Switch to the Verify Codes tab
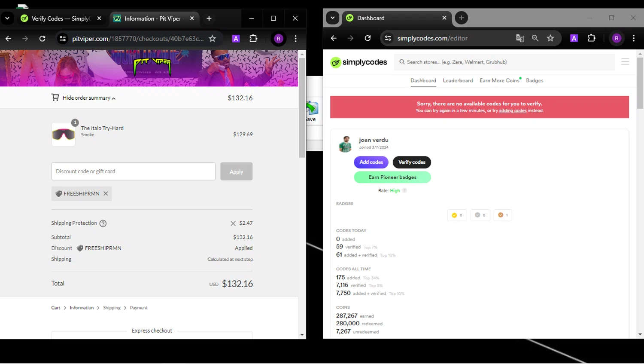Image resolution: width=644 pixels, height=364 pixels. pyautogui.click(x=61, y=18)
